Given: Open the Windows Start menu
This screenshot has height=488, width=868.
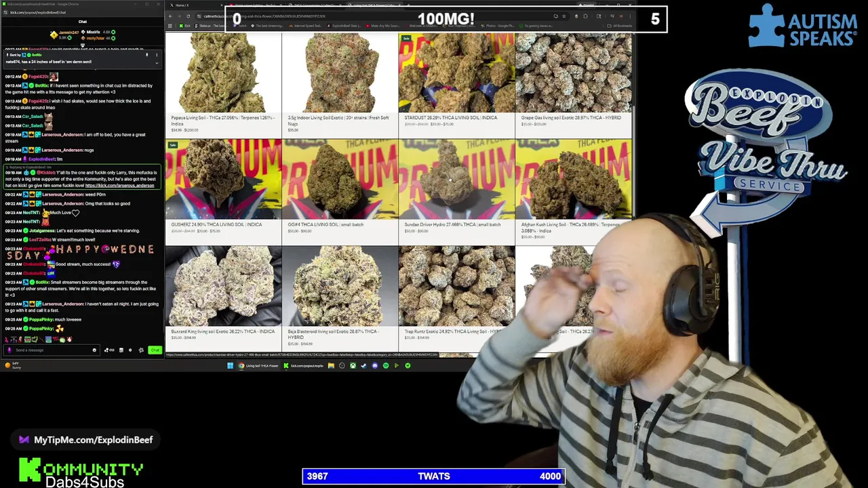Looking at the screenshot, I should (x=230, y=365).
